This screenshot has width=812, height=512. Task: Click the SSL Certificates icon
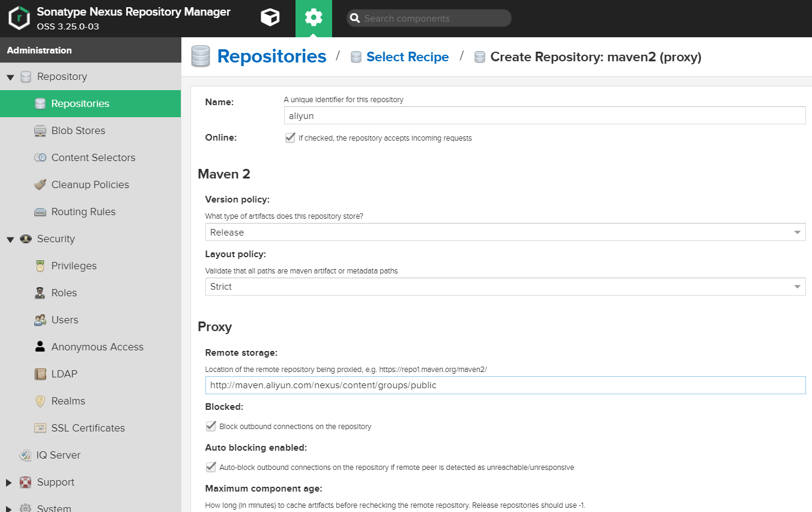(x=40, y=428)
